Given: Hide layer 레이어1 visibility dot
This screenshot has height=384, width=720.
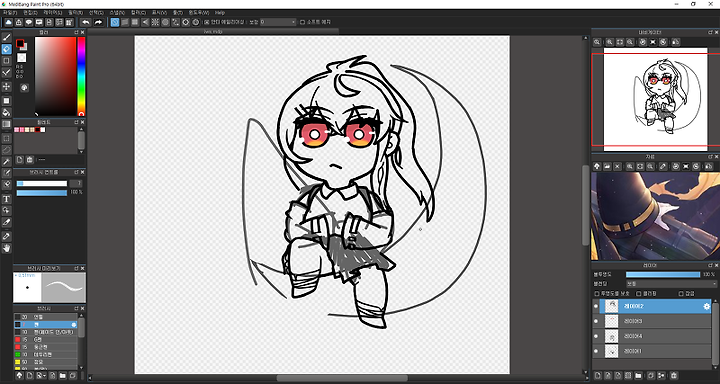Looking at the screenshot, I should click(596, 351).
